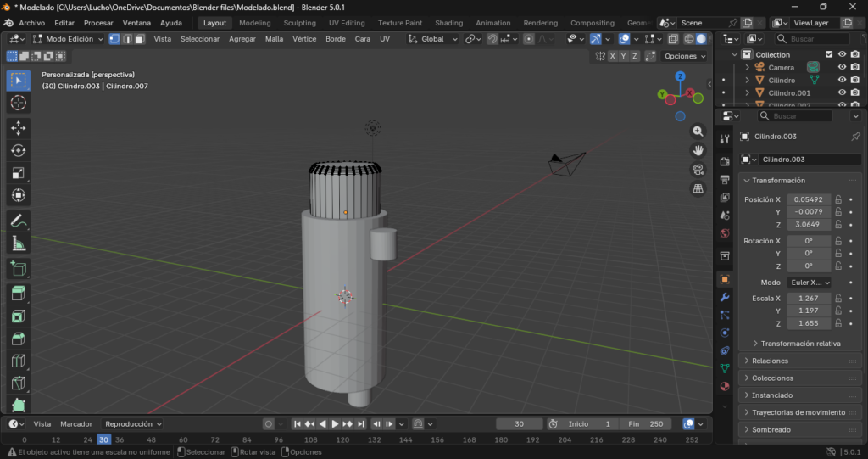Switch to the Sculpting workspace tab

pyautogui.click(x=299, y=23)
